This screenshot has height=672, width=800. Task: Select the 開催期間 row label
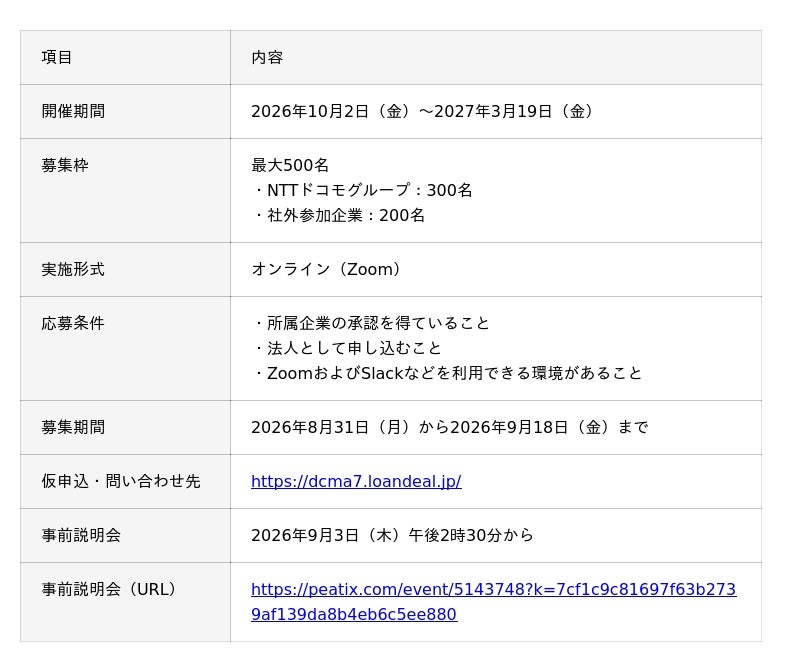[73, 111]
